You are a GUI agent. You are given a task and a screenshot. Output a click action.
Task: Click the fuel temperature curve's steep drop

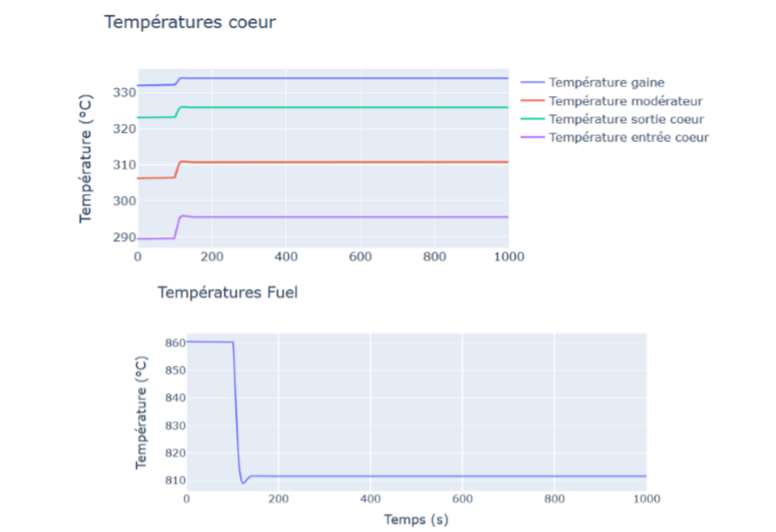pos(237,407)
